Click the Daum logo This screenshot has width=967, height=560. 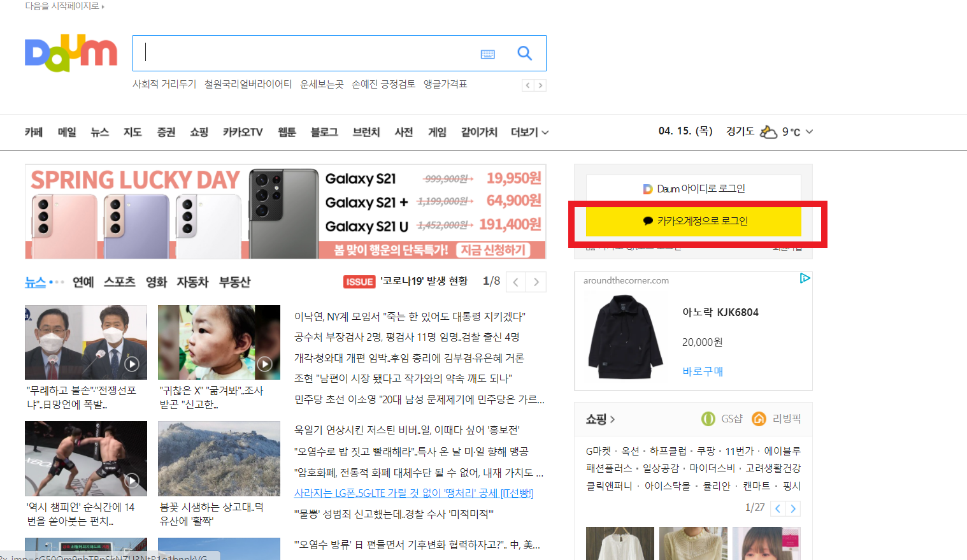[71, 53]
